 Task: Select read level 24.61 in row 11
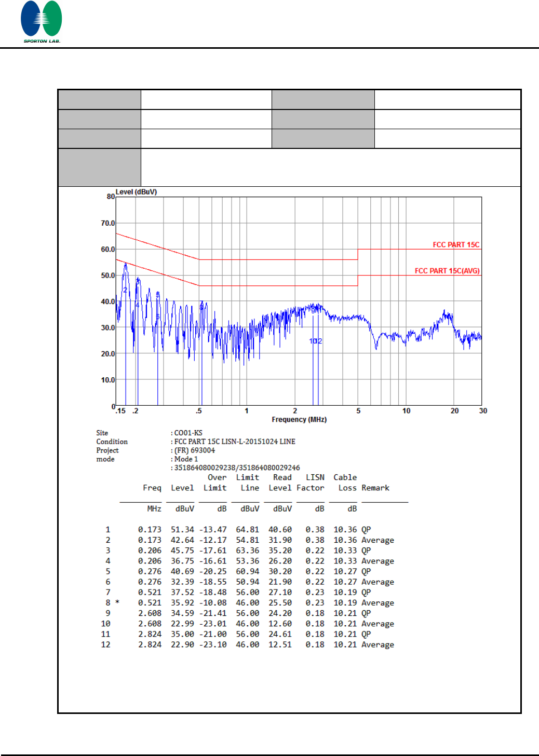[x=280, y=634]
